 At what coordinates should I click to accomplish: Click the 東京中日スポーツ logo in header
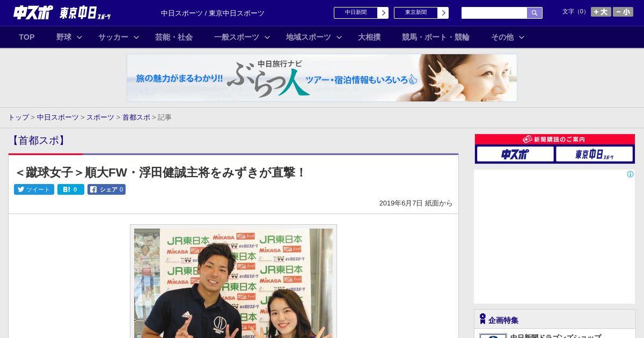point(85,13)
